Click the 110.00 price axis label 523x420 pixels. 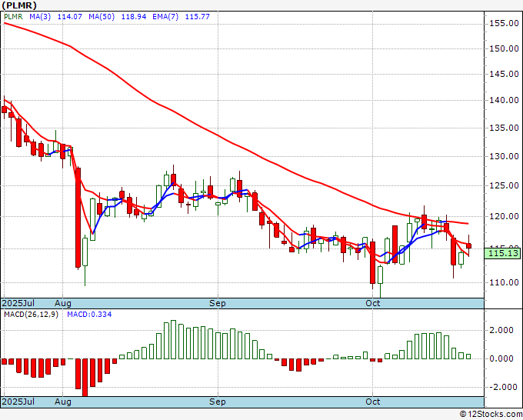[504, 282]
